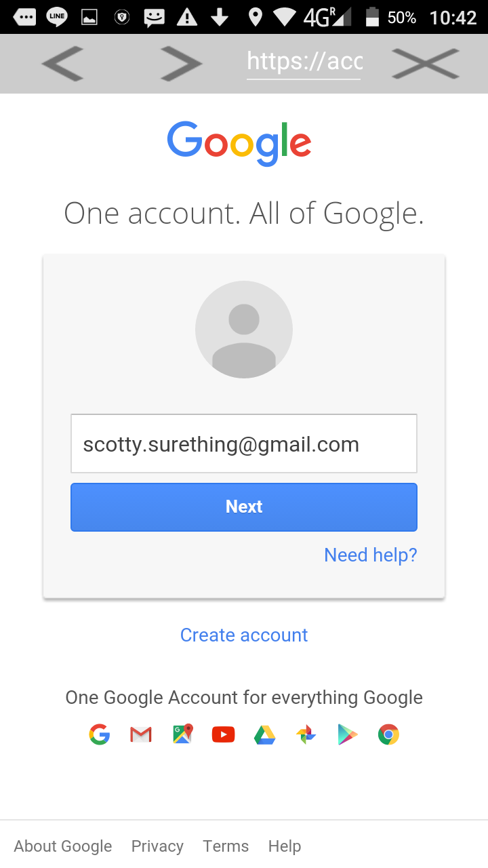This screenshot has height=868, width=488.
Task: Open the About Google footer link
Action: pos(63,846)
